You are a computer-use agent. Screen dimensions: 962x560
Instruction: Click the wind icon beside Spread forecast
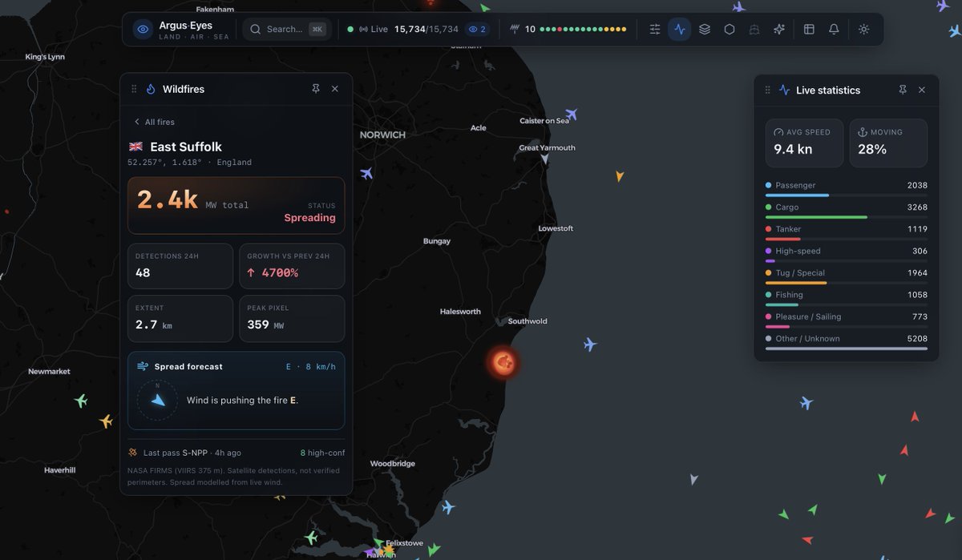point(143,366)
